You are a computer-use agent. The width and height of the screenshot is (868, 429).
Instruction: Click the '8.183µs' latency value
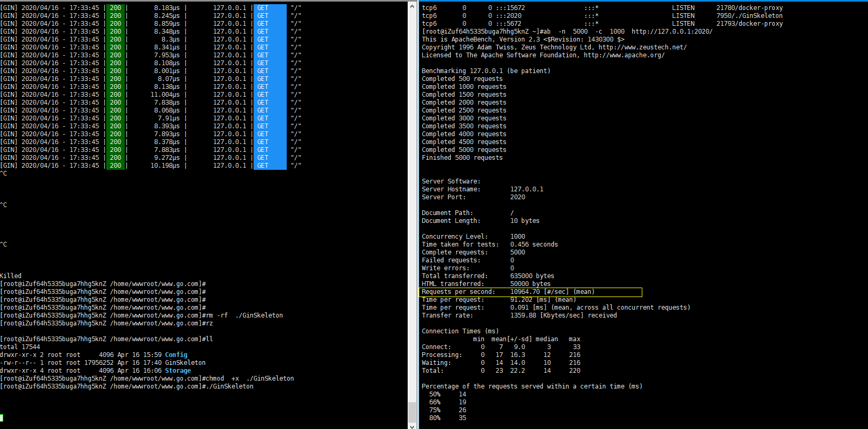[167, 8]
